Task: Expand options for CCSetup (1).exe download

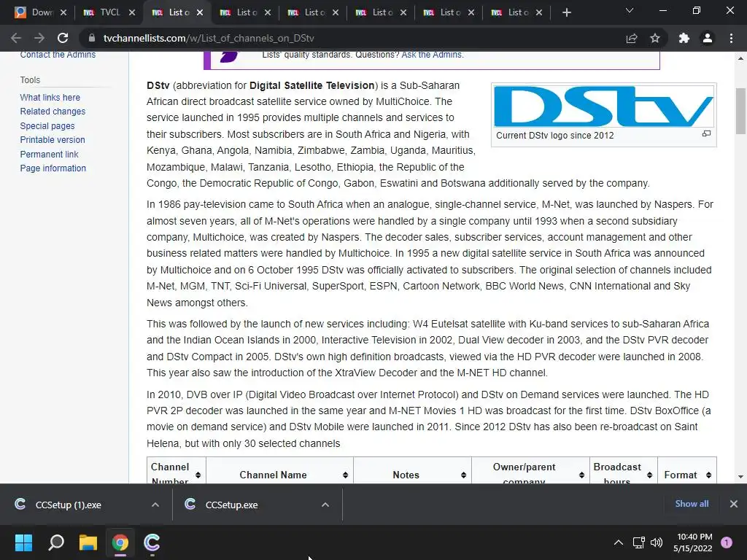Action: 155,505
